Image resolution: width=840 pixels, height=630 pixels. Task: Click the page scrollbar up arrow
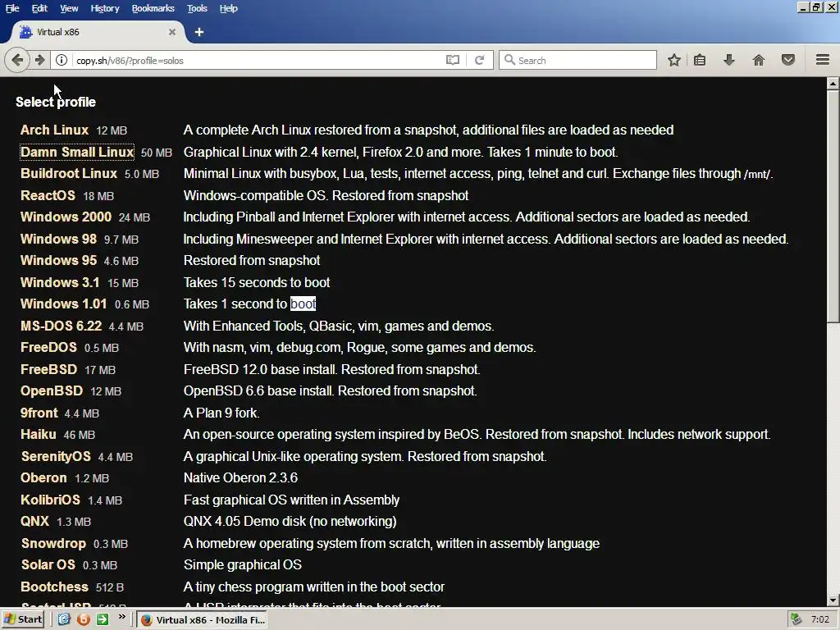833,84
